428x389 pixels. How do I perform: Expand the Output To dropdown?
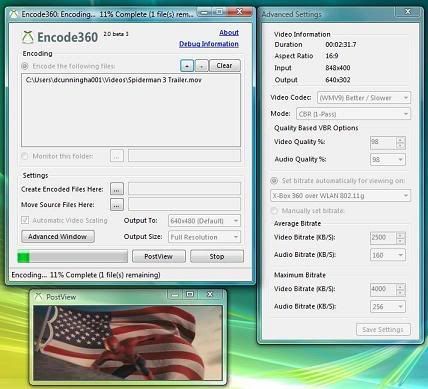point(204,221)
